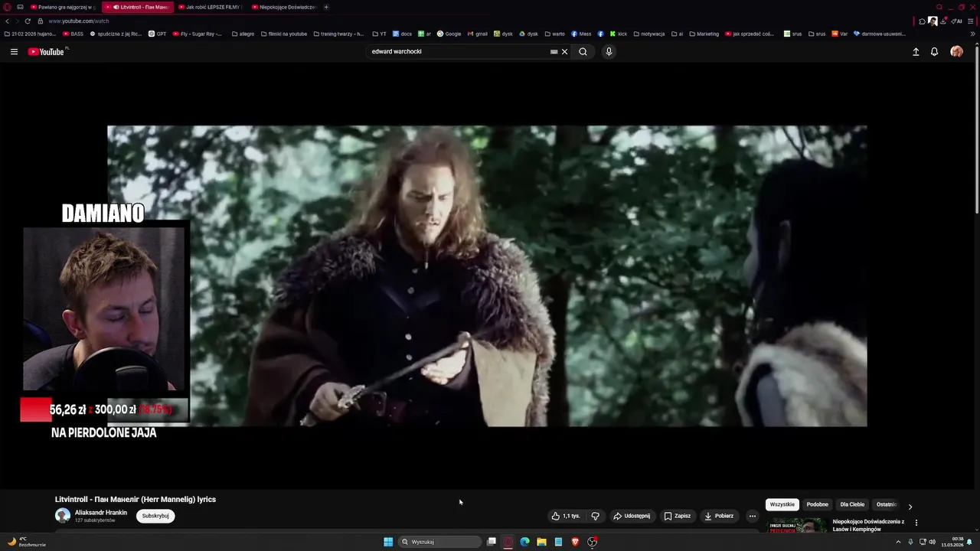Open the YouTube account avatar menu

coord(956,52)
